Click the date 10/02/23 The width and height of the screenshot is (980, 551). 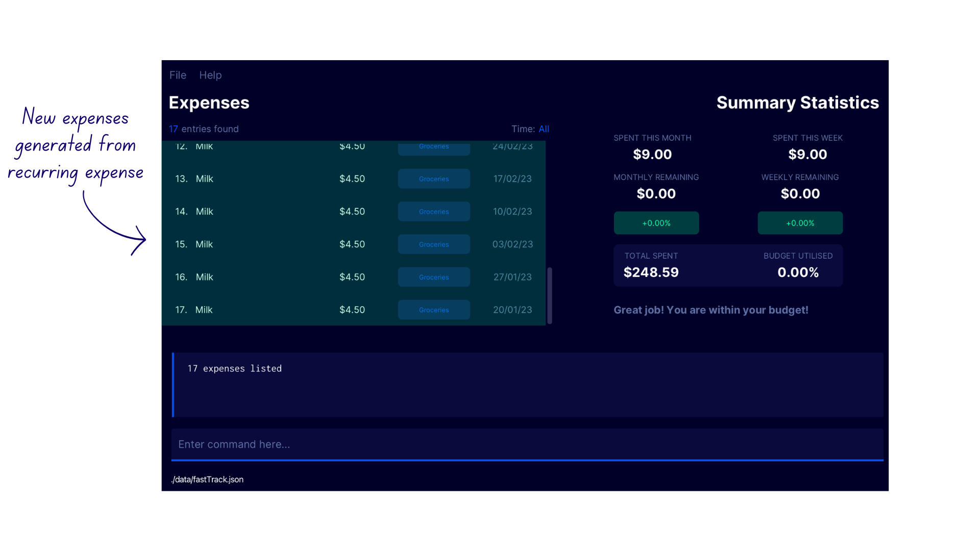coord(512,211)
